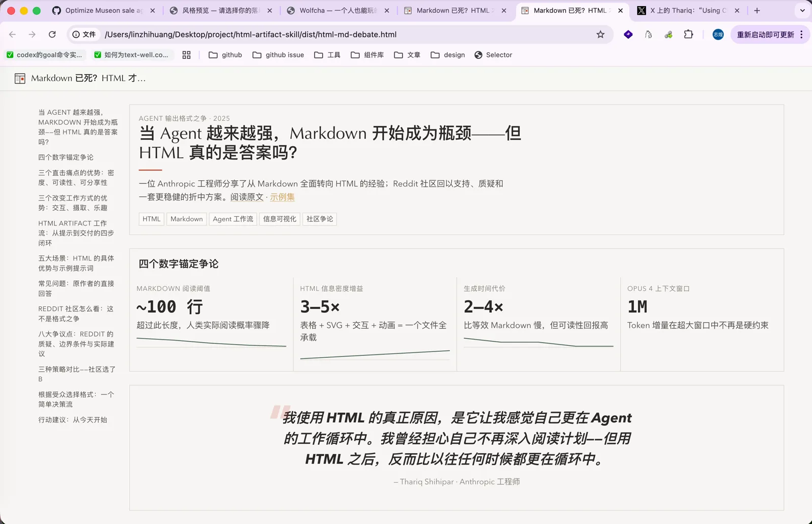Close the 风格预览 tab

[x=269, y=10]
